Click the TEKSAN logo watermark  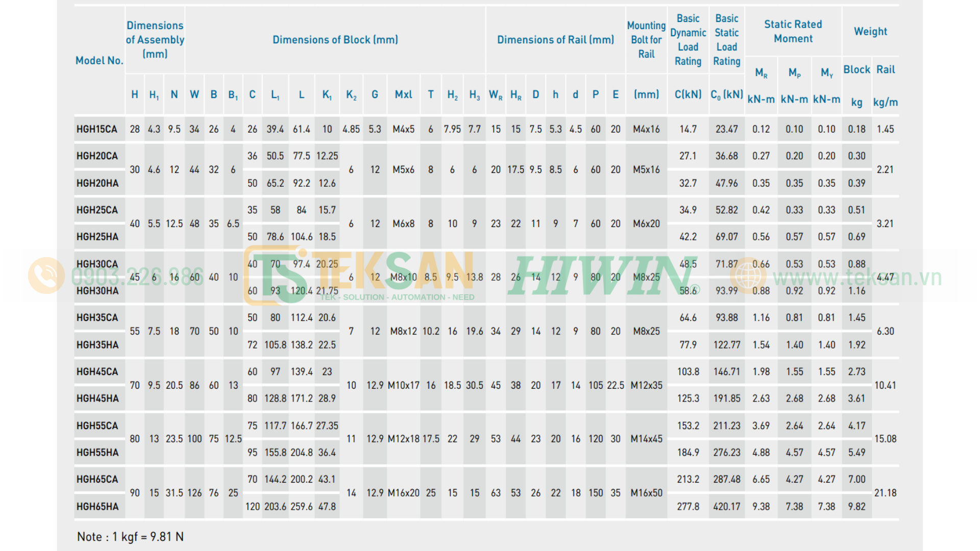(359, 274)
